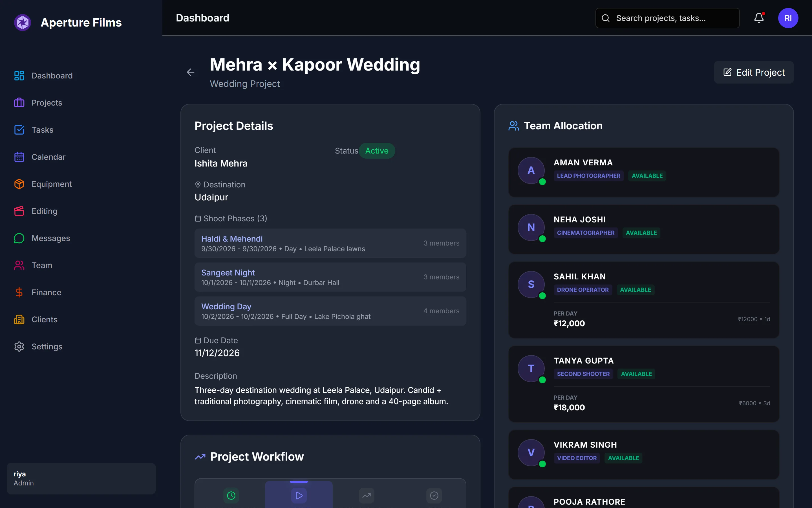Select the Sangeet Night shoot phase
Viewport: 812px width, 508px height.
(x=330, y=277)
